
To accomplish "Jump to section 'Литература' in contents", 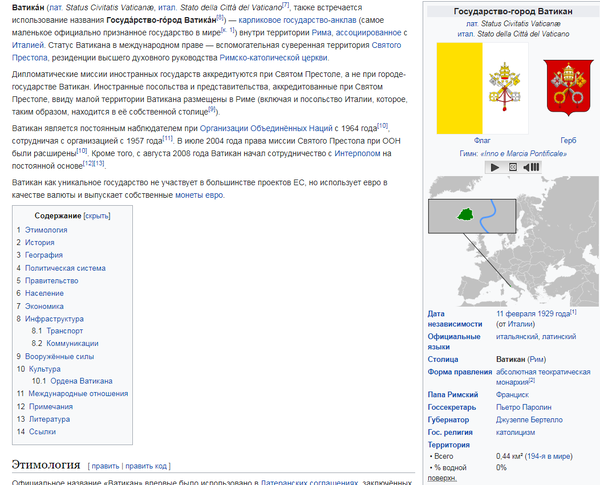I will [49, 420].
